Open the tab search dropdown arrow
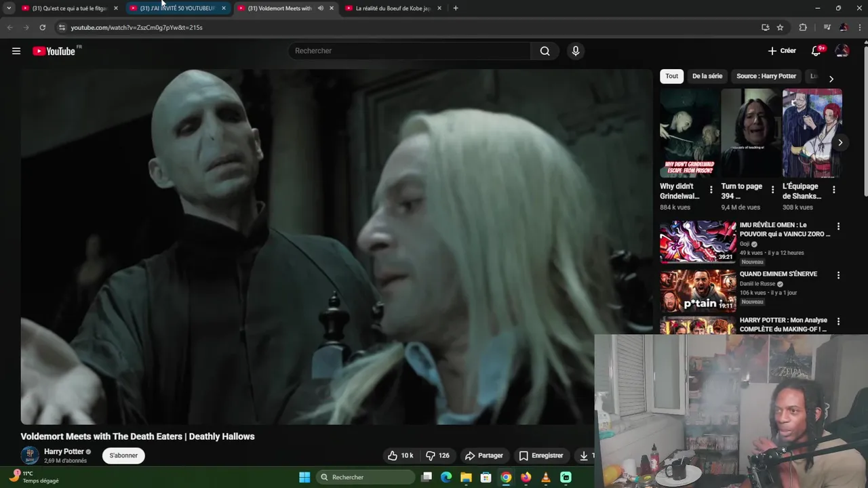 coord(9,8)
